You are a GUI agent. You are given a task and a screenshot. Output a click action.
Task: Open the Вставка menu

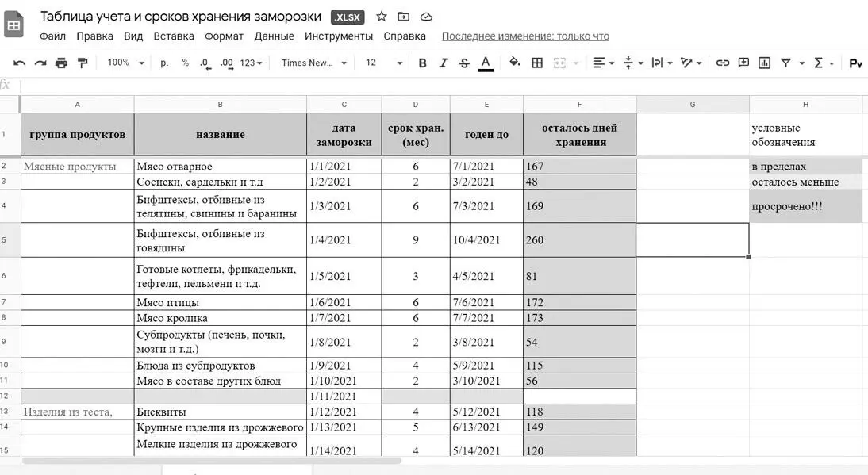click(174, 36)
